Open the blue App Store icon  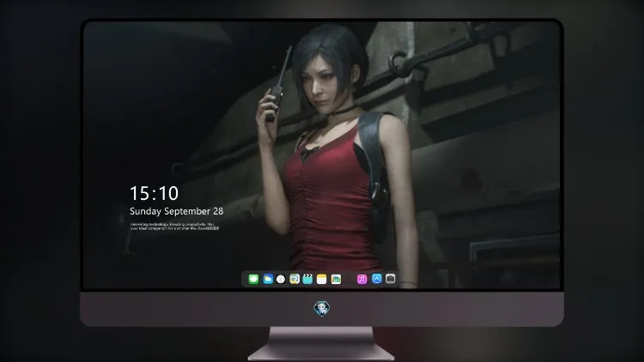point(377,279)
